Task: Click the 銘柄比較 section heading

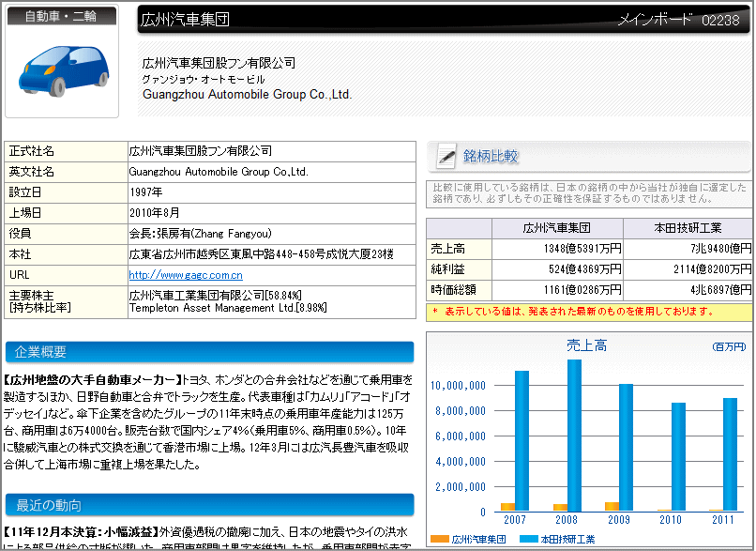Action: coord(491,156)
